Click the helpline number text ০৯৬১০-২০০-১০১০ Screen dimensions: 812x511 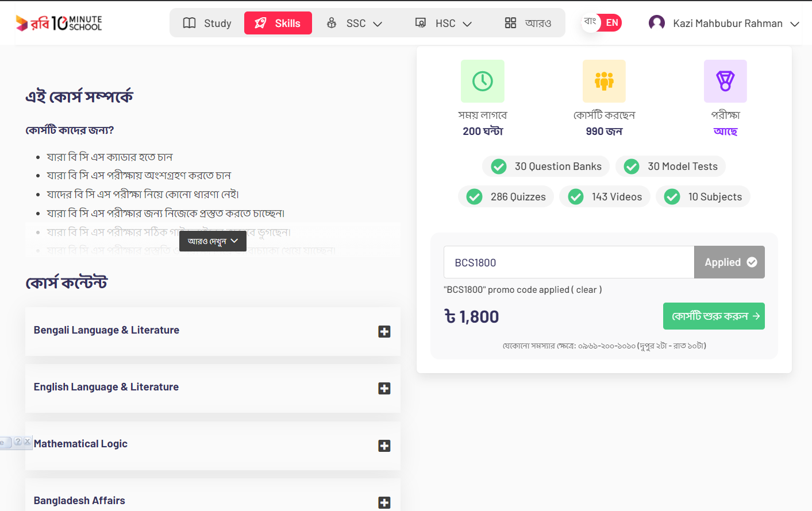coord(606,346)
